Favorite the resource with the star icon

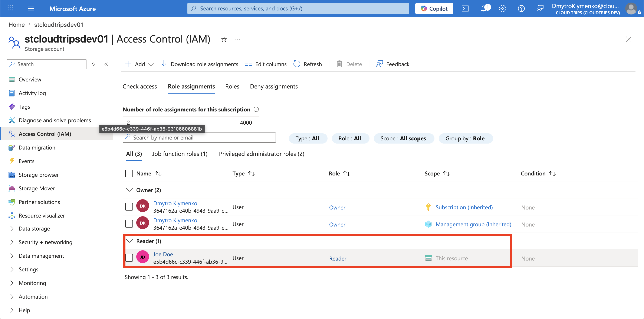(x=224, y=39)
